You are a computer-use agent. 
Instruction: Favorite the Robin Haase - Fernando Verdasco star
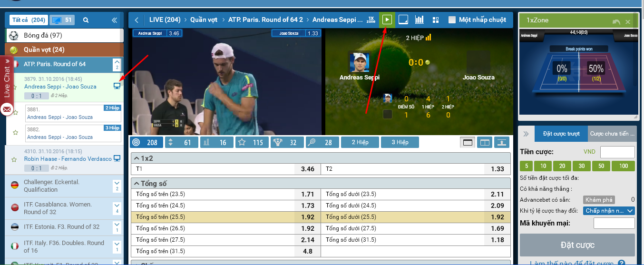click(x=14, y=159)
